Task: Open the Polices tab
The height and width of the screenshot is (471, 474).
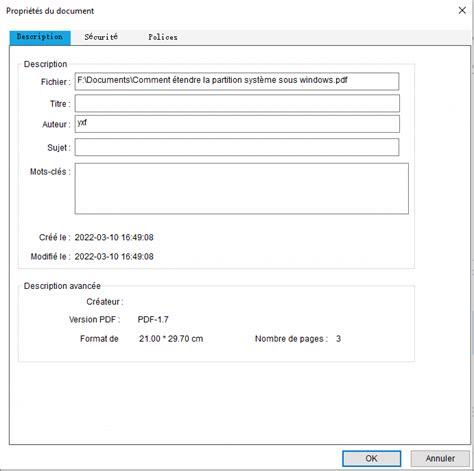Action: (163, 37)
